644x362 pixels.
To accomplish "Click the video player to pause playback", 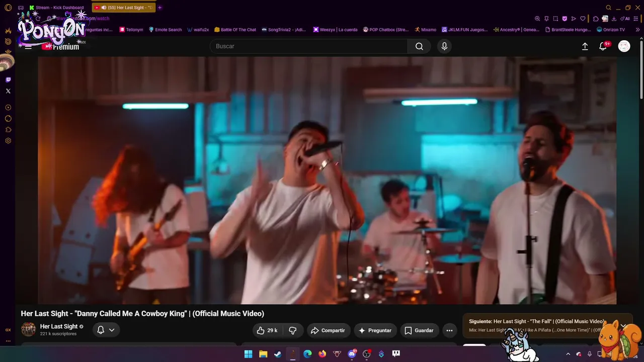I will 327,180.
